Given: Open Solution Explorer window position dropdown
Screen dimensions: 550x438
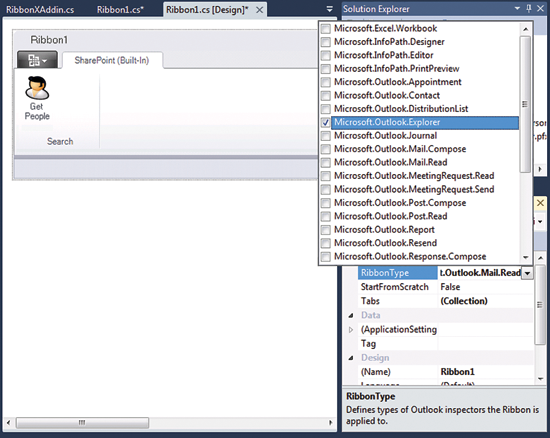Looking at the screenshot, I should tap(517, 8).
